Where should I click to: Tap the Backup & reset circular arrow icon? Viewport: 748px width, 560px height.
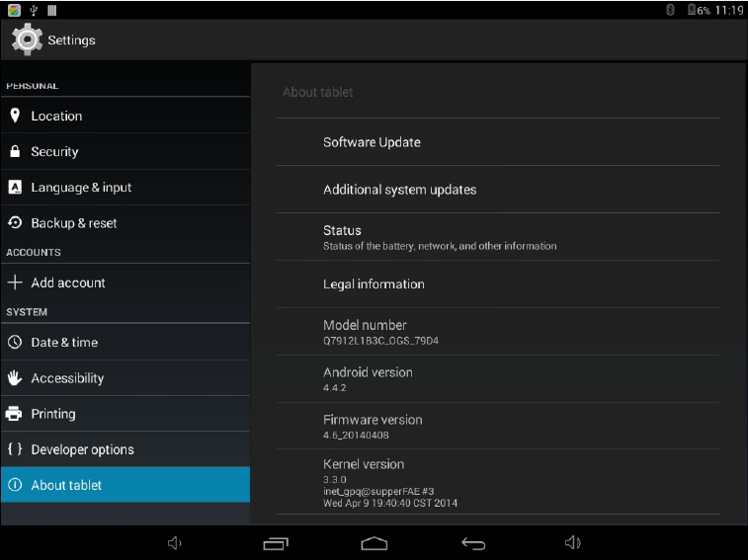[x=15, y=223]
